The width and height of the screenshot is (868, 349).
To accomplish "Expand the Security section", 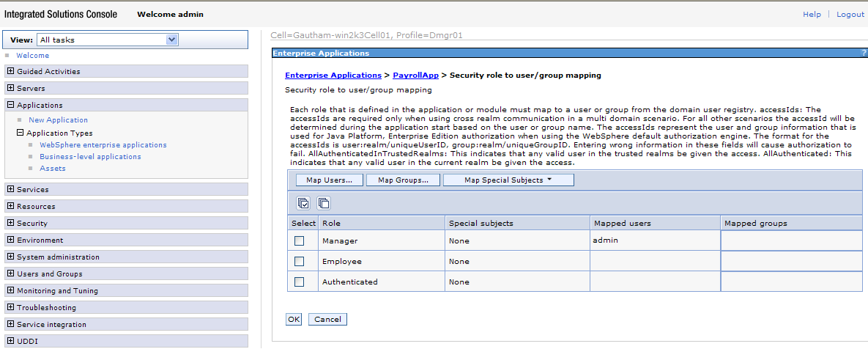I will pyautogui.click(x=10, y=223).
